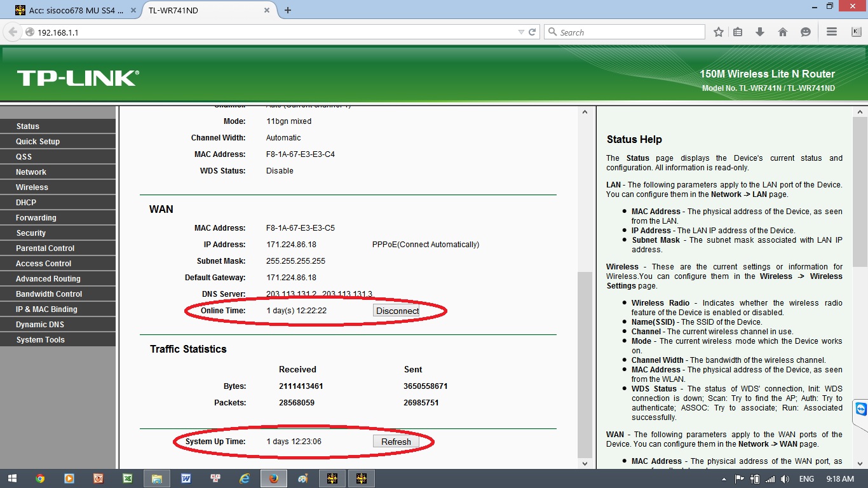Open the Windows Start button

click(x=13, y=478)
